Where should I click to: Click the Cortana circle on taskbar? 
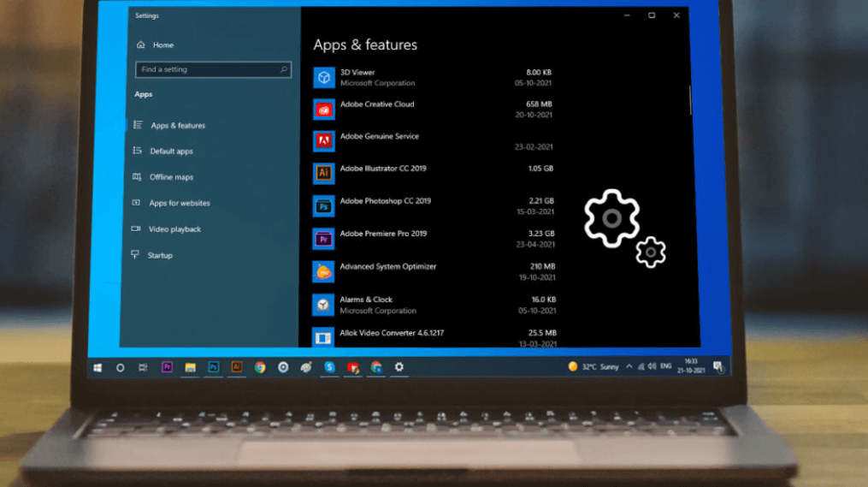120,367
